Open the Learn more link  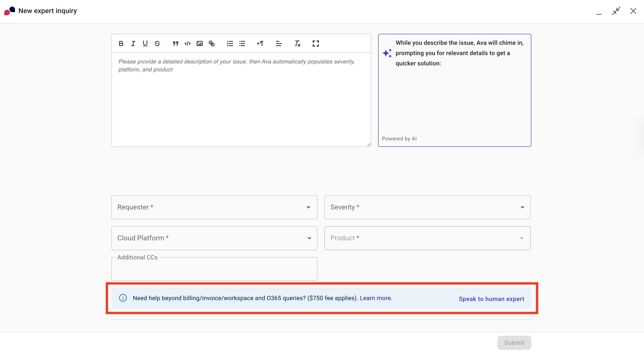[376, 298]
